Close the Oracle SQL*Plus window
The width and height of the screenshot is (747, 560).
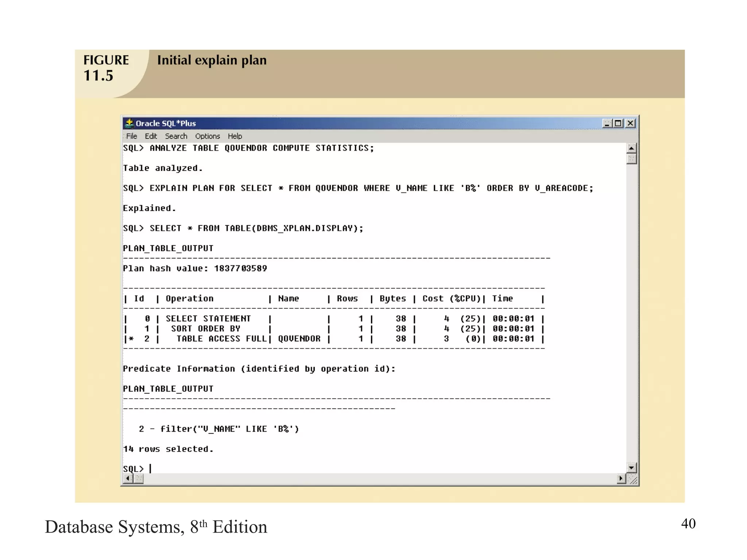coord(630,123)
